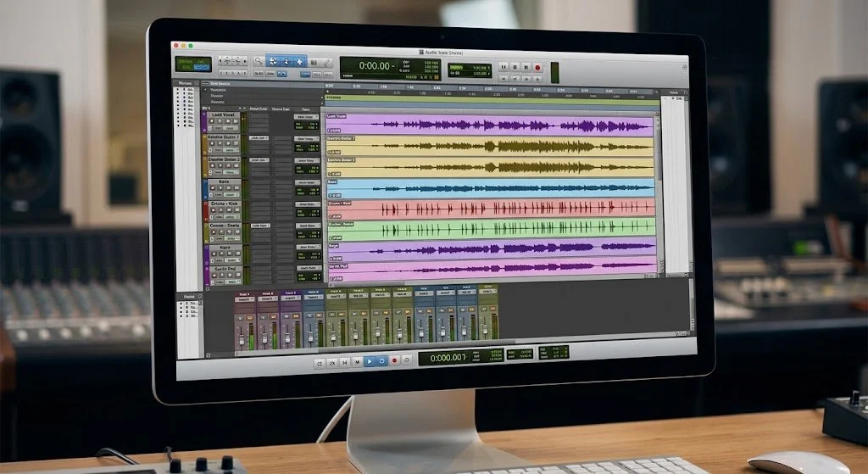The image size is (868, 474).
Task: Toggle the blue button beneath the Grabber tool
Action: pos(305,75)
